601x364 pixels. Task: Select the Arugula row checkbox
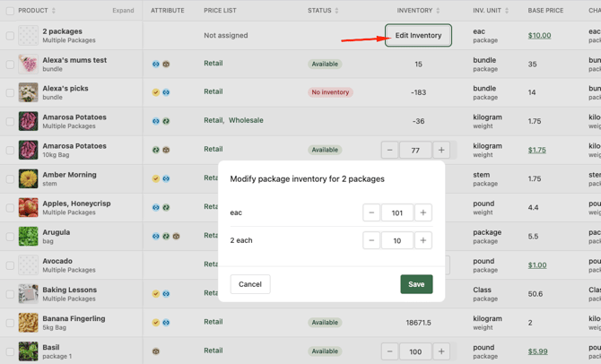coord(10,237)
